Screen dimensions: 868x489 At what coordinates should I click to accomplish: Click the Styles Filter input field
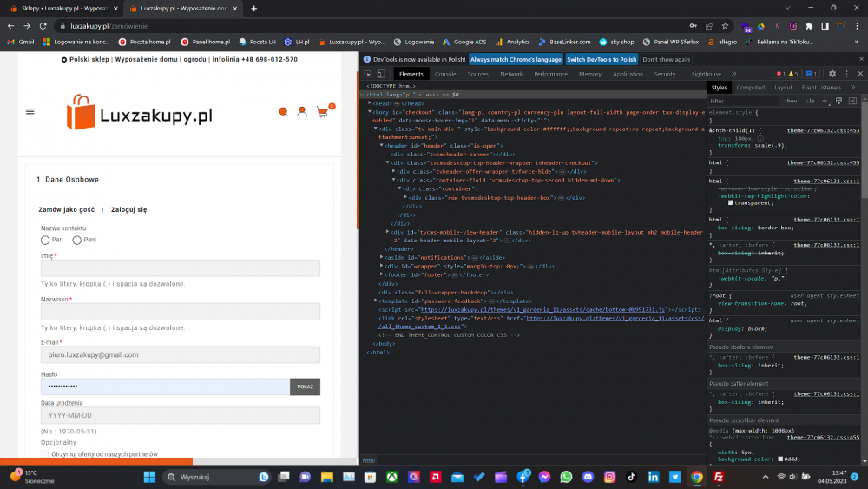point(744,101)
